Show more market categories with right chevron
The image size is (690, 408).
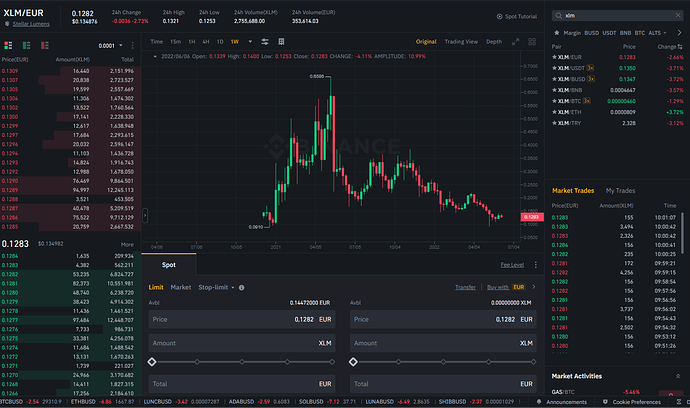tap(679, 33)
